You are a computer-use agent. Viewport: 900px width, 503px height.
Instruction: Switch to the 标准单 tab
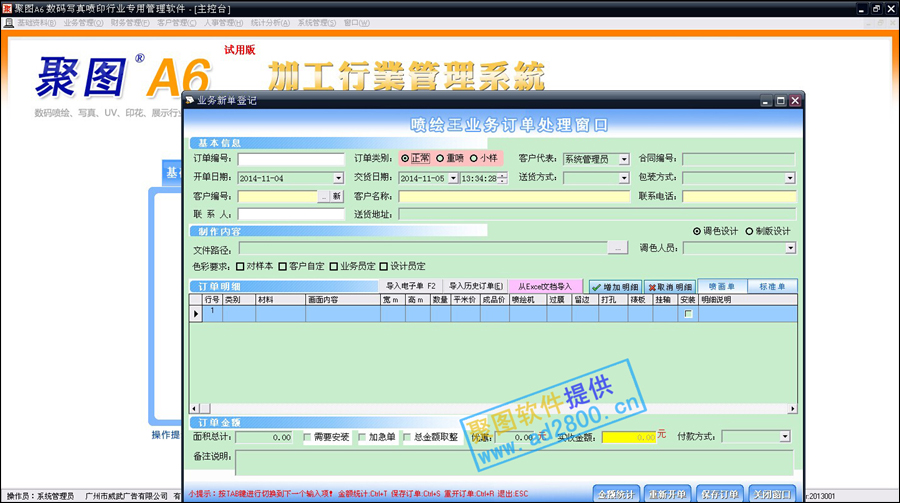coord(772,286)
